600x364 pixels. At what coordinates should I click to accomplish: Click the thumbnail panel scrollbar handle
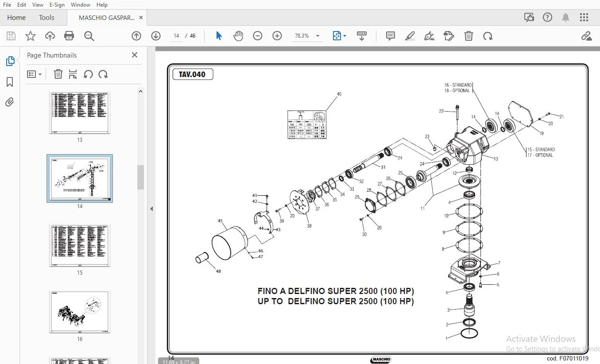pyautogui.click(x=140, y=177)
